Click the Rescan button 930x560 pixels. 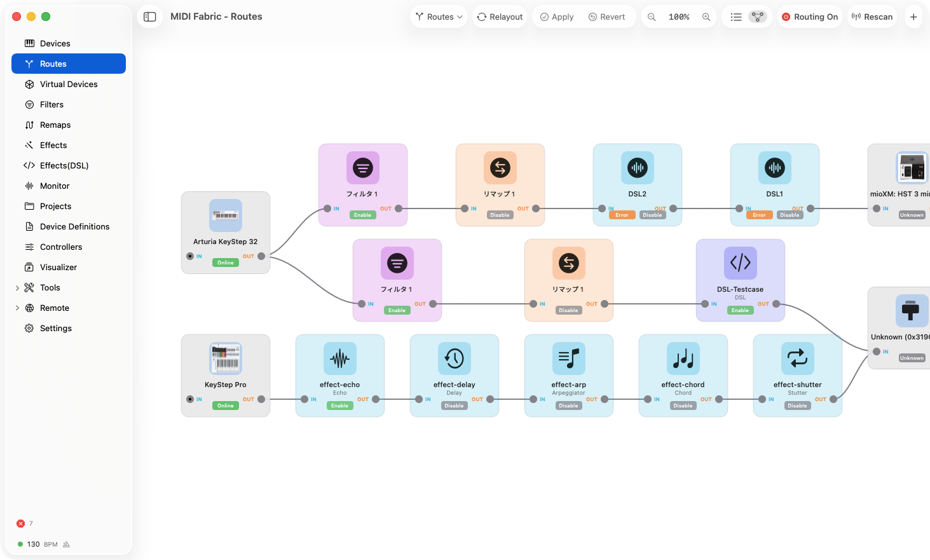tap(872, 17)
